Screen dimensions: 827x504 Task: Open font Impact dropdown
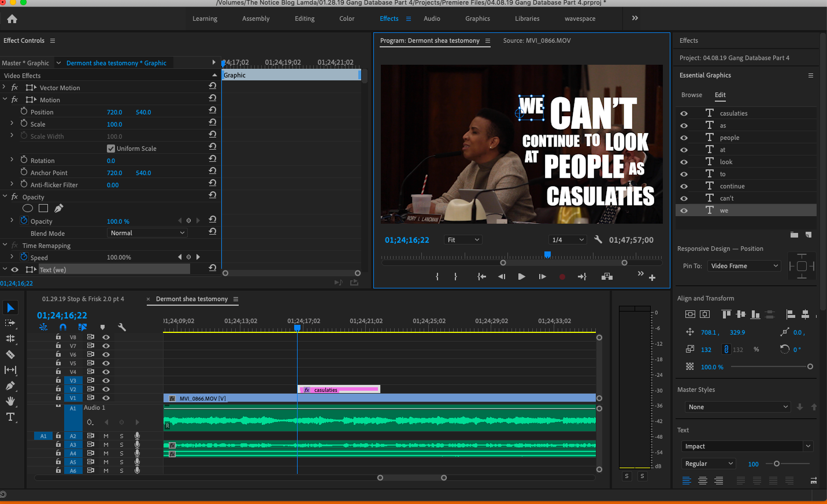748,446
